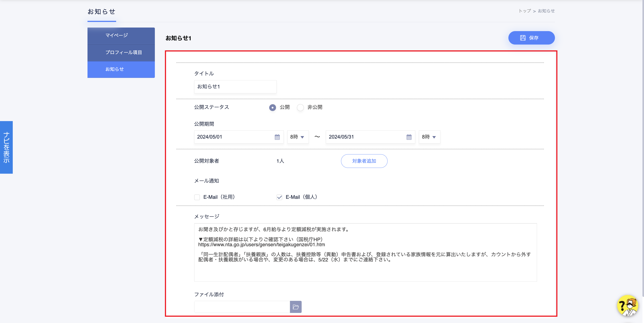Open the start date calendar picker

click(x=277, y=137)
